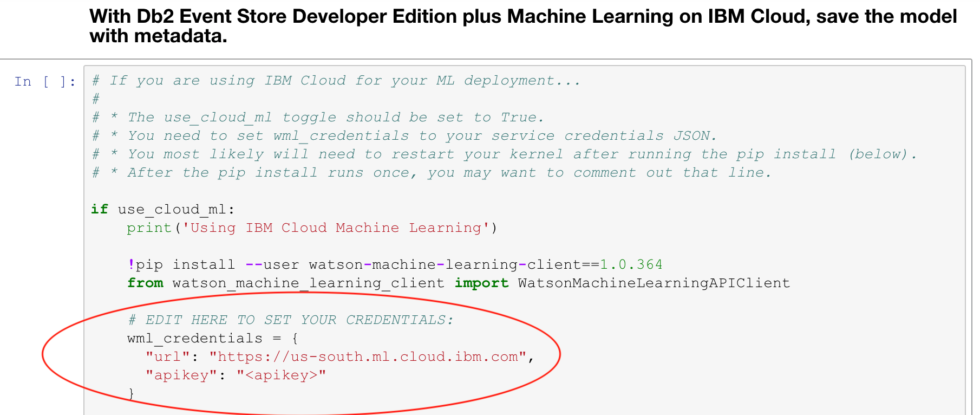The image size is (980, 415).
Task: Place cursor on "if use_cloud_ml:" line
Action: click(x=163, y=210)
